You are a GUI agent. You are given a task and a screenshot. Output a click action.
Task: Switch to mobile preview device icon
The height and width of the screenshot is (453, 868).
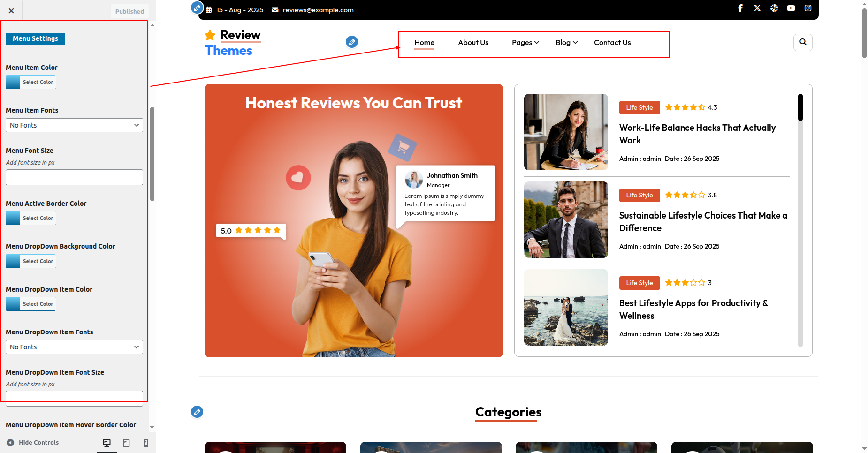tap(146, 443)
